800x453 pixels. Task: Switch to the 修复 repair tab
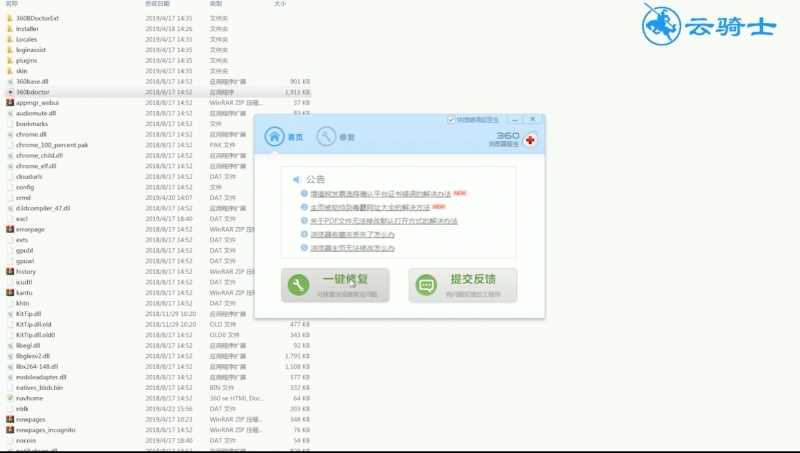(336, 137)
